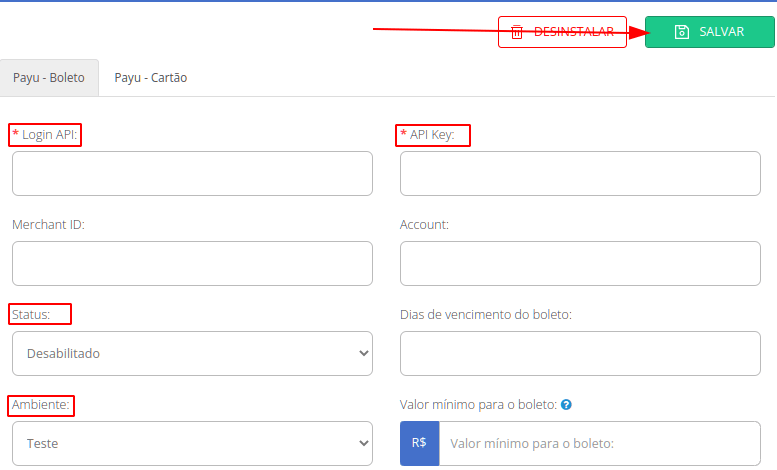Click the chevron arrow of Status select
The height and width of the screenshot is (470, 777).
364,353
